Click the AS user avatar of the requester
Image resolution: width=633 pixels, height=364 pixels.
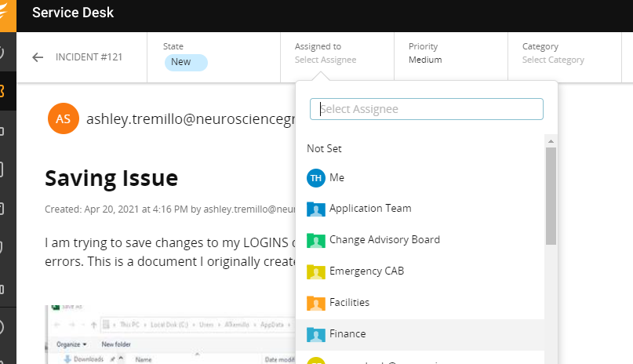click(63, 118)
